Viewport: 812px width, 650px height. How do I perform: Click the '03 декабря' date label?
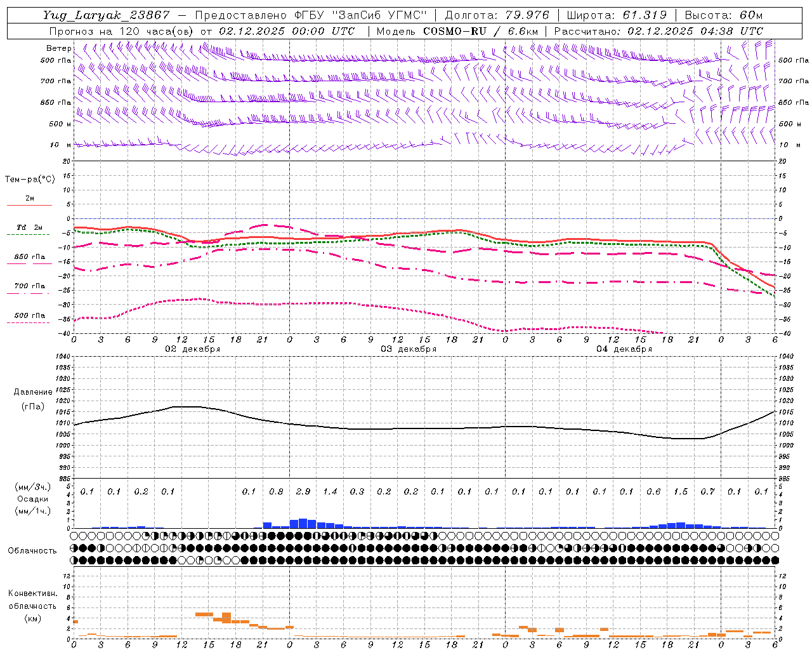409,349
